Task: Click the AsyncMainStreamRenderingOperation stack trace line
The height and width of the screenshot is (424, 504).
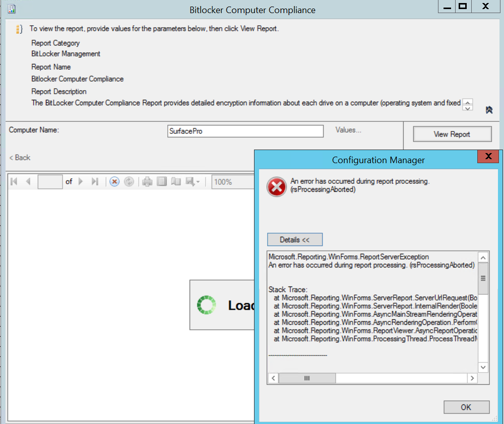Action: pyautogui.click(x=375, y=314)
